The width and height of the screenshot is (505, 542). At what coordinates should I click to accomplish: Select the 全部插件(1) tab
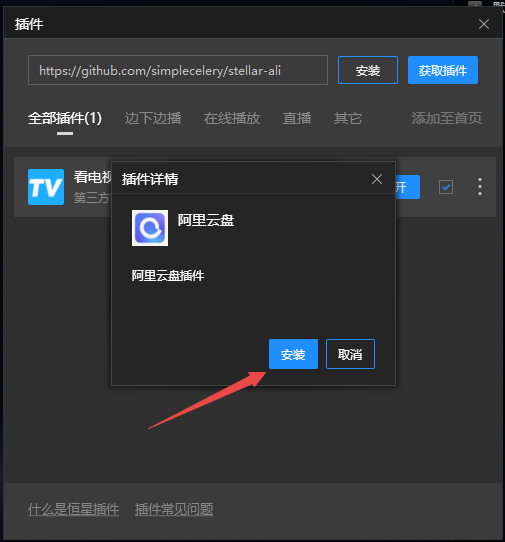point(65,118)
